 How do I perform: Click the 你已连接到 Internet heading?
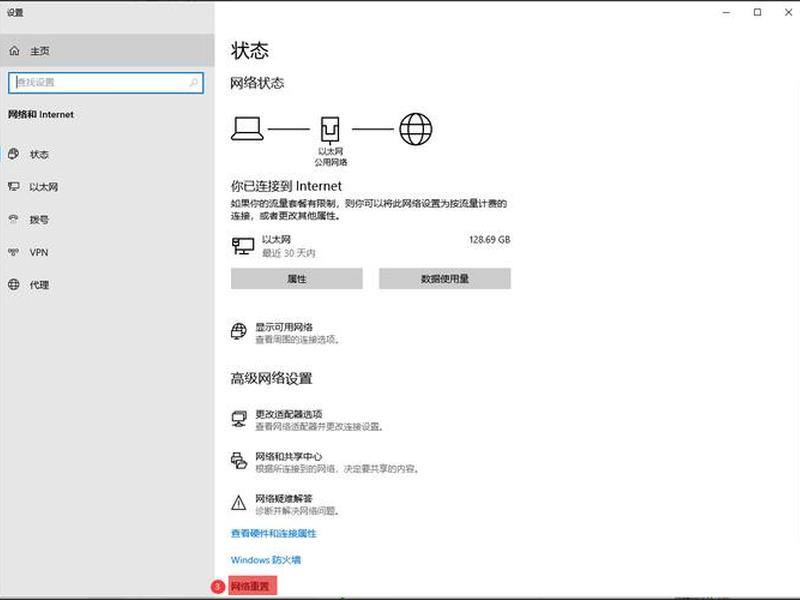point(286,186)
